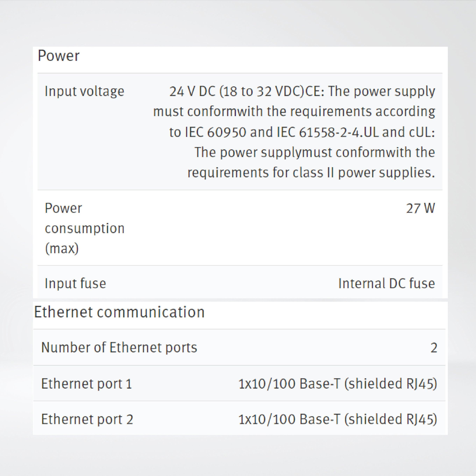Viewport: 476px width, 476px height.
Task: Select the Ethernet port 2 label
Action: coord(87,419)
